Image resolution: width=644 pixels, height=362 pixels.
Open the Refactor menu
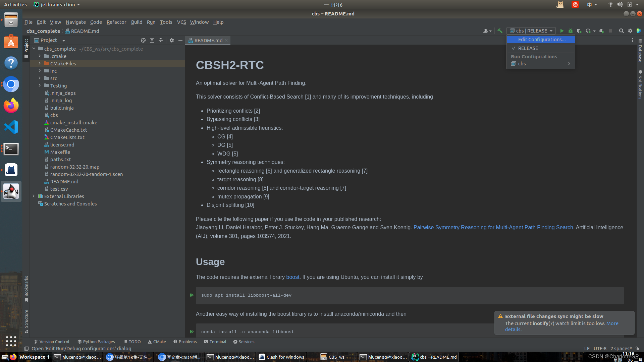tap(116, 22)
